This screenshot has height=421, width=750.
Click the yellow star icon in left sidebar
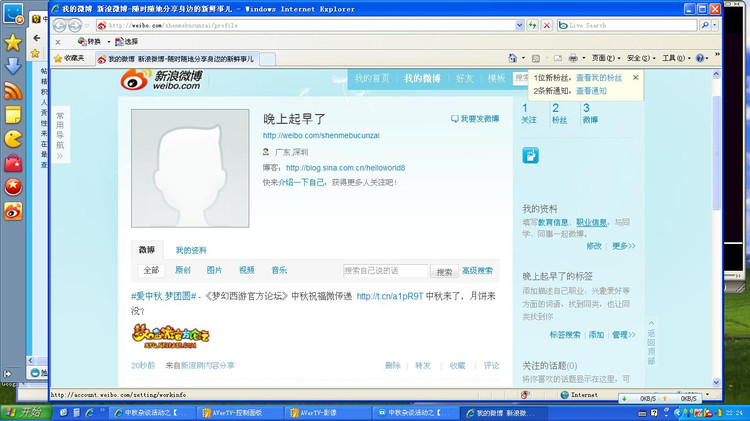pyautogui.click(x=13, y=42)
